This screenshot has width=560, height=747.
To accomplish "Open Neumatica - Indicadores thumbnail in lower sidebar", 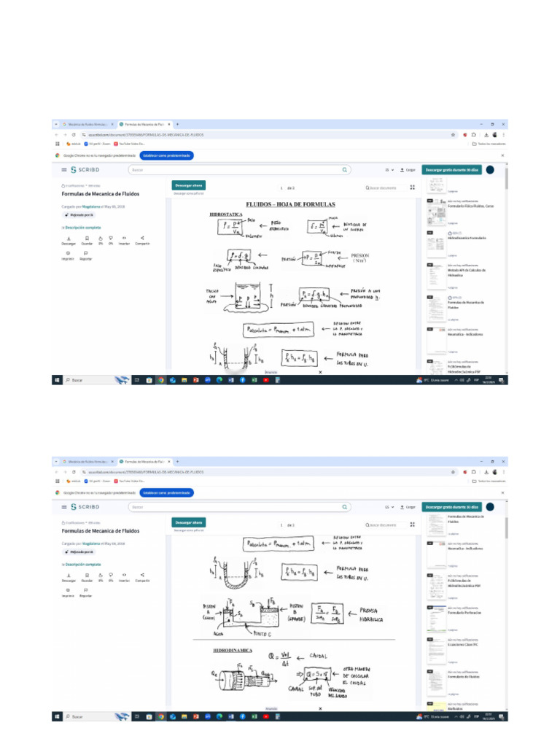I will (x=436, y=554).
